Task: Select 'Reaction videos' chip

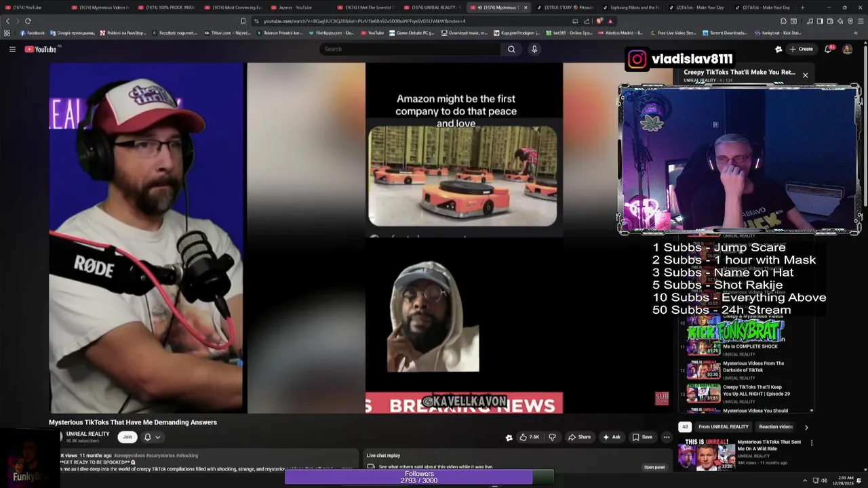Action: click(776, 427)
